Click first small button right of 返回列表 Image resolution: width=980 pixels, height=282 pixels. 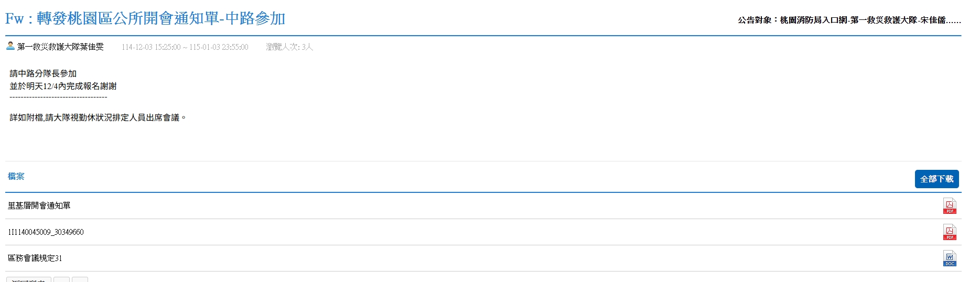pos(61,279)
